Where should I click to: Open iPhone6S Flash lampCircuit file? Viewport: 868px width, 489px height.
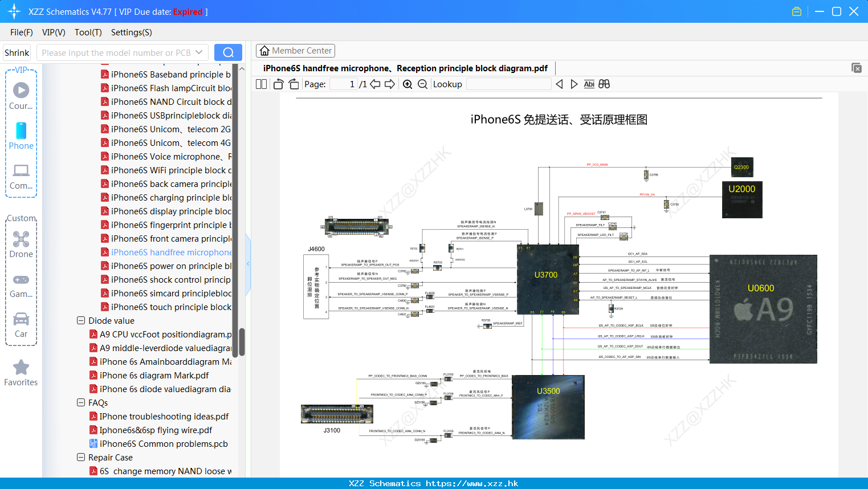coord(166,88)
